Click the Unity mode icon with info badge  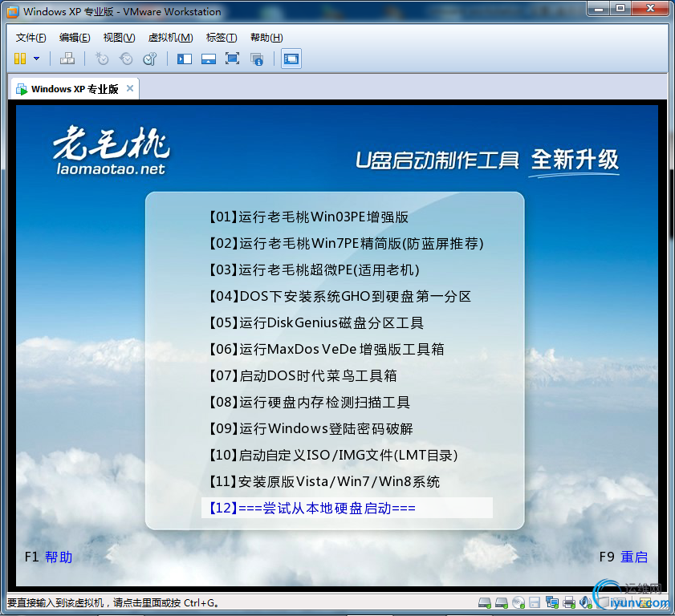click(257, 59)
